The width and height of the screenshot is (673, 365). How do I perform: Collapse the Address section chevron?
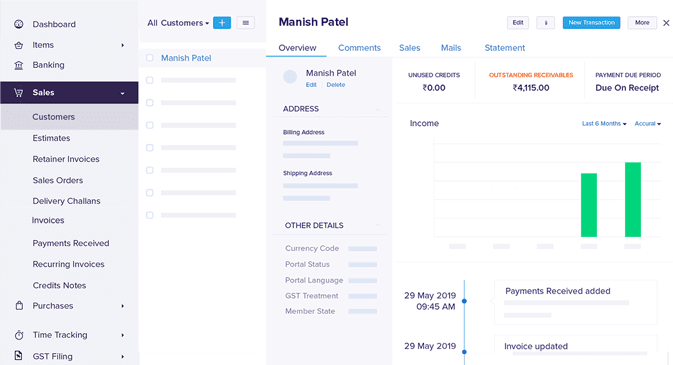377,110
